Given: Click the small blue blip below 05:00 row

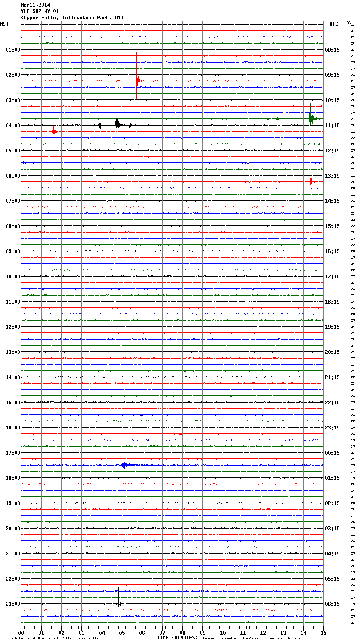Looking at the screenshot, I should 24,162.
